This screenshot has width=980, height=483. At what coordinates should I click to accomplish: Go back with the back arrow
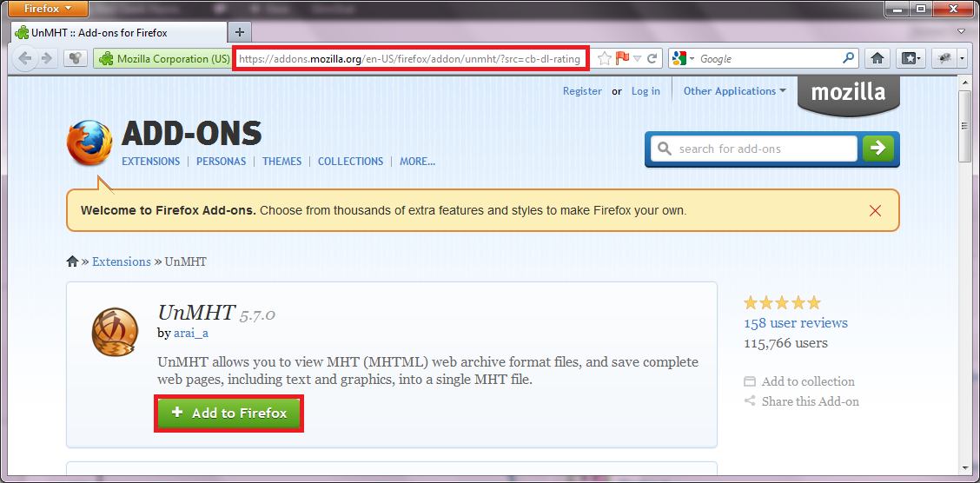25,59
